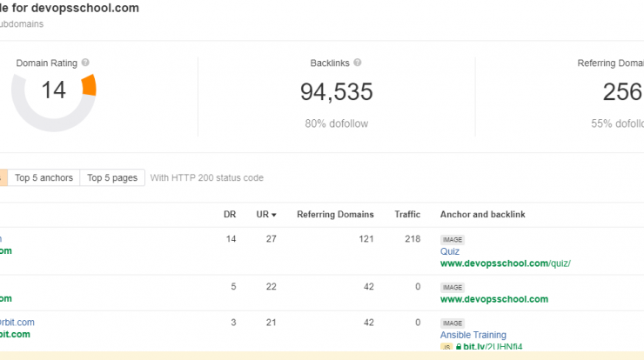
Task: Click the traffic value 218
Action: 413,239
